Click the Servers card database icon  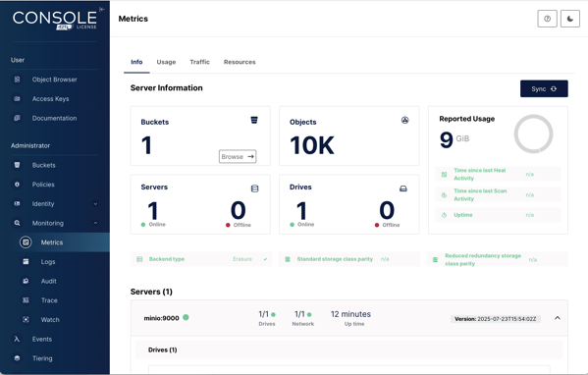[254, 188]
